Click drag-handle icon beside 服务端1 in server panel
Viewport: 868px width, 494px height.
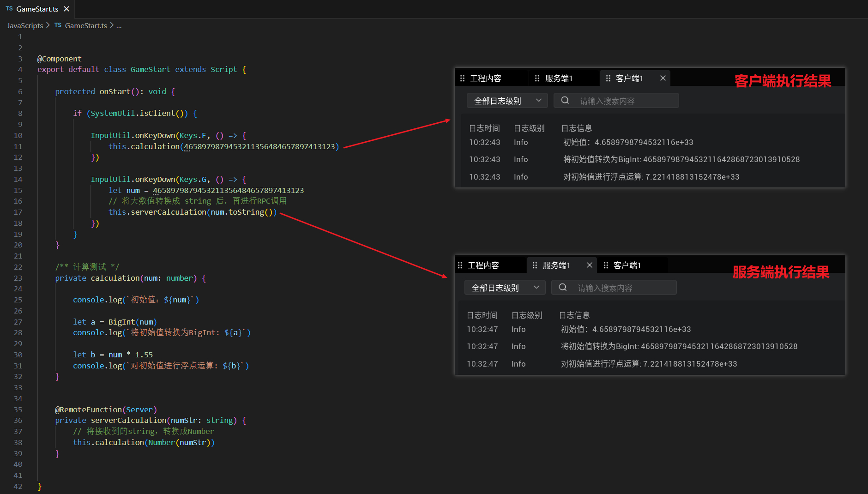[x=535, y=265]
